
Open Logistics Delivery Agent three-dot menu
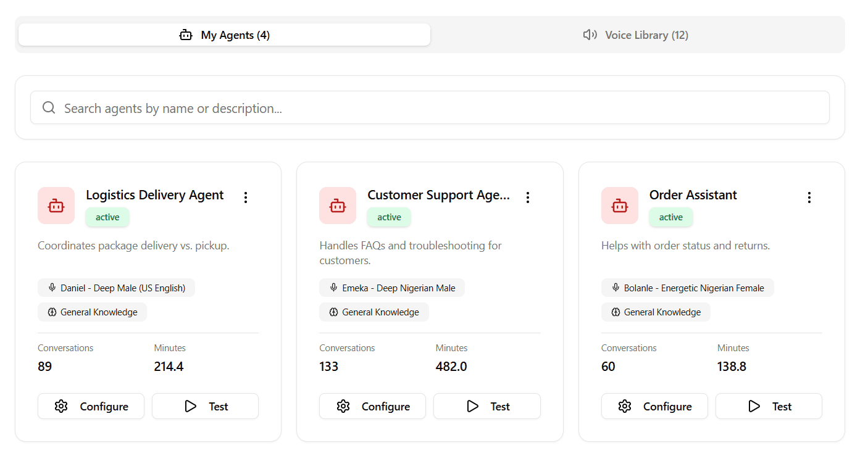(246, 197)
